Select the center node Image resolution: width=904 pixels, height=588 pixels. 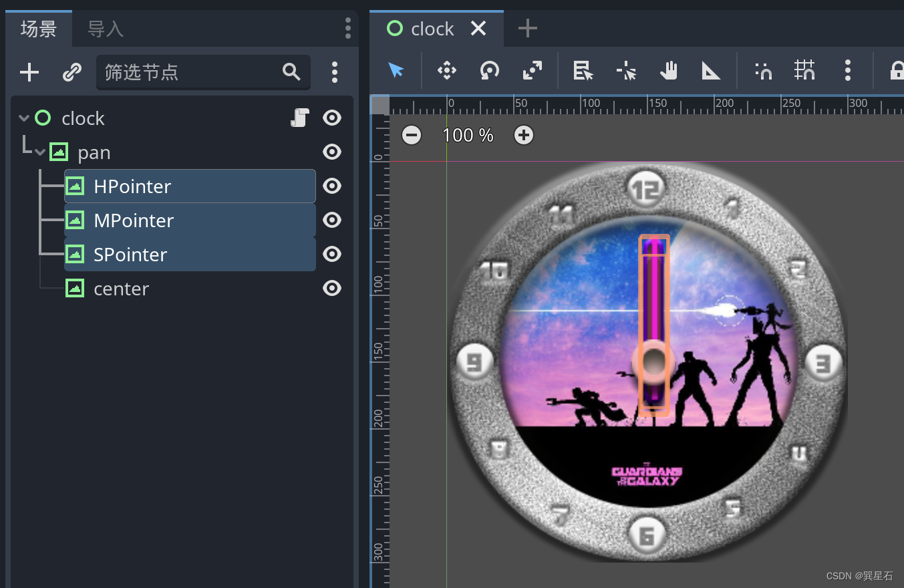(122, 289)
